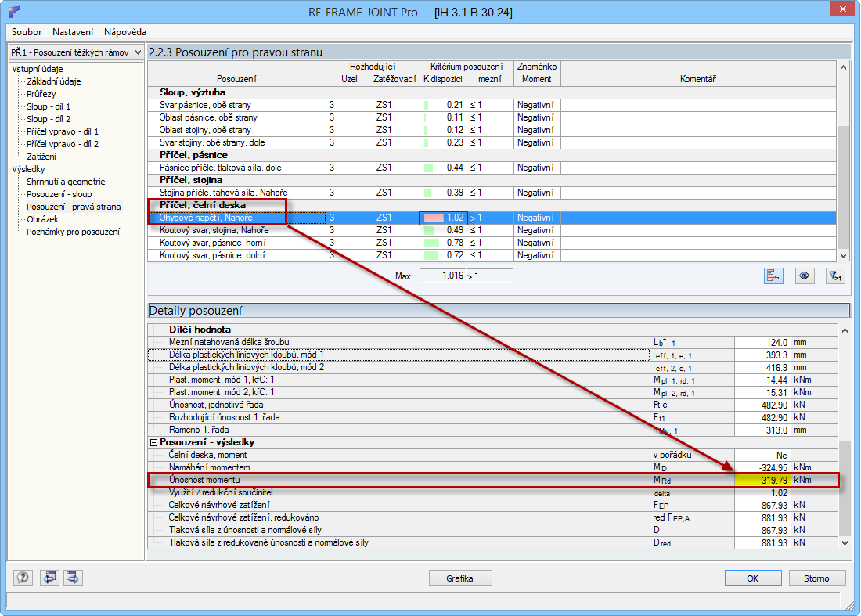Collapse the Posouzení - výsledky section
The image size is (861, 616).
pyautogui.click(x=153, y=442)
